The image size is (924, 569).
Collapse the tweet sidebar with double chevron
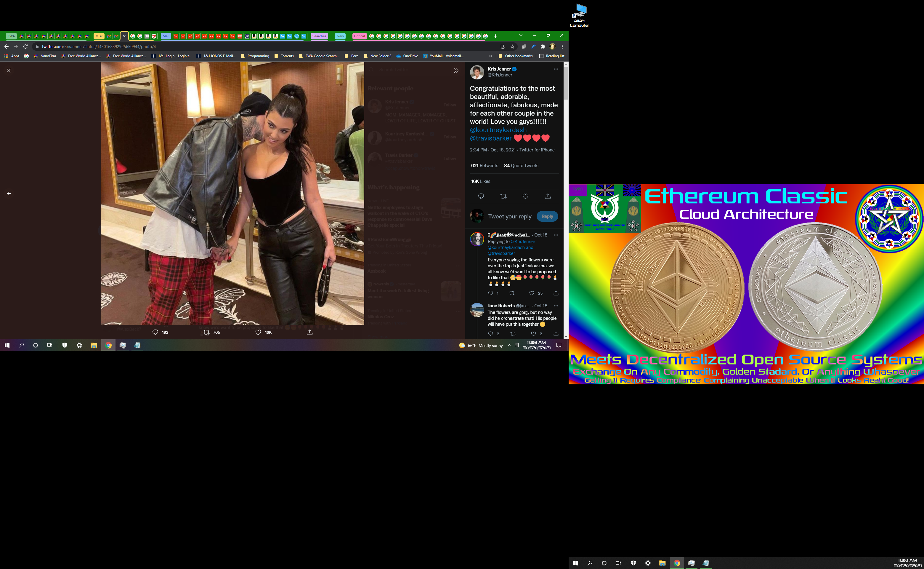(456, 70)
